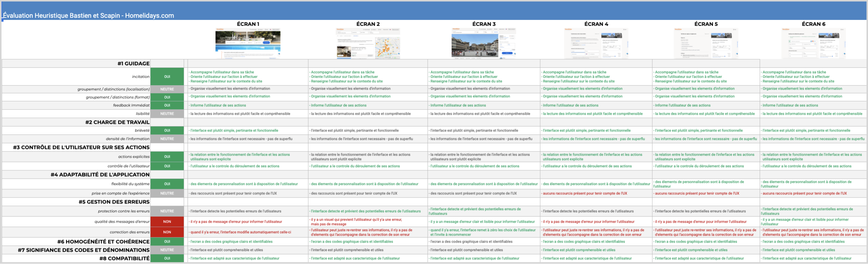Open the ÉCRAN 3 screenshot thumbnail

tap(484, 43)
